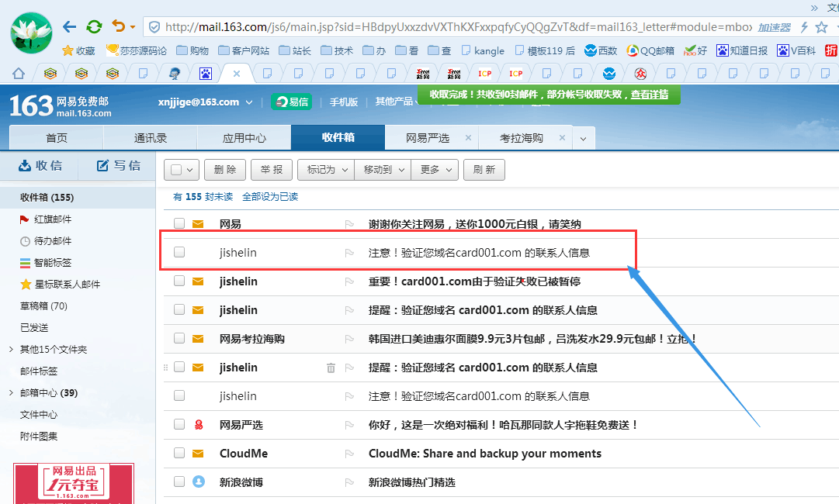
Task: Flag the 网易 白银 email
Action: (349, 224)
